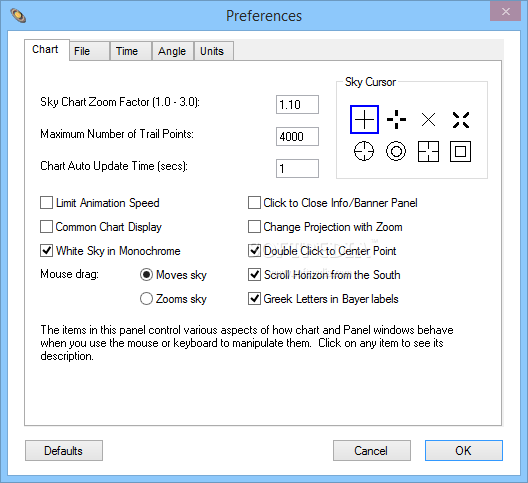Screen dimensions: 528x483
Task: Click the Saturn app icon in title bar
Action: point(18,15)
